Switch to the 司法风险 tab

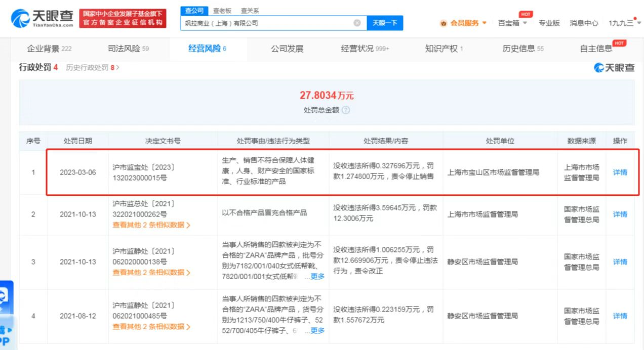(x=128, y=49)
